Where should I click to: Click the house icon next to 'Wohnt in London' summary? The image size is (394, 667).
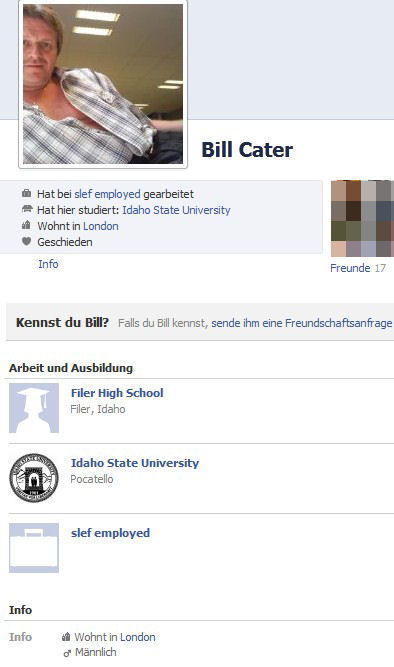pyautogui.click(x=26, y=225)
